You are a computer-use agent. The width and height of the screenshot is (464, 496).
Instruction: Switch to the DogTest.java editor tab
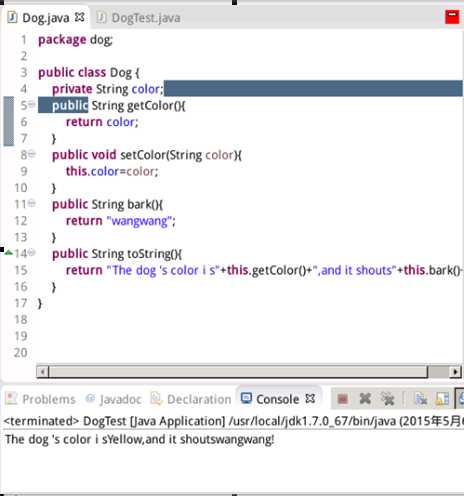tap(139, 18)
